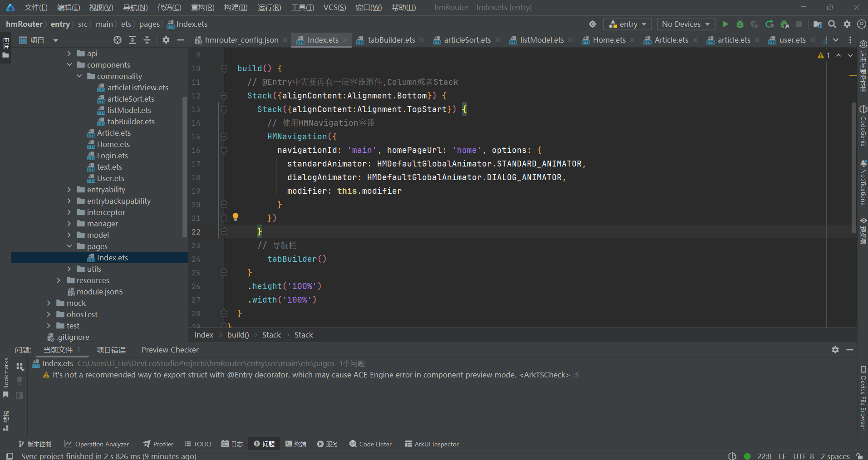This screenshot has width=868, height=460.
Task: Toggle Bookmarks tool window
Action: coord(5,378)
